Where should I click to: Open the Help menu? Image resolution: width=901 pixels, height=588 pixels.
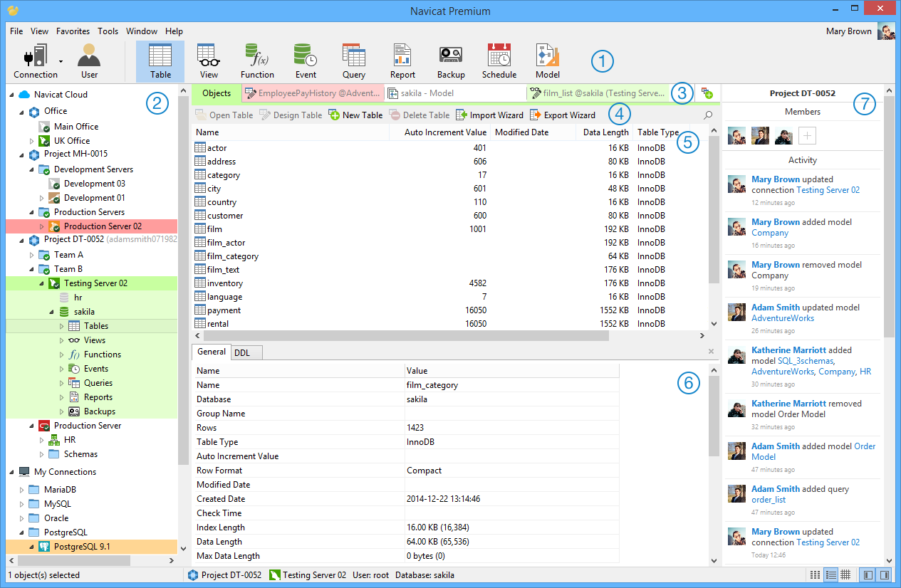(174, 31)
